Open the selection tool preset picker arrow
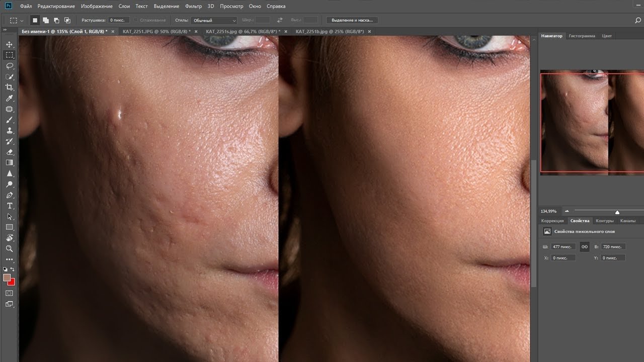 pyautogui.click(x=22, y=21)
